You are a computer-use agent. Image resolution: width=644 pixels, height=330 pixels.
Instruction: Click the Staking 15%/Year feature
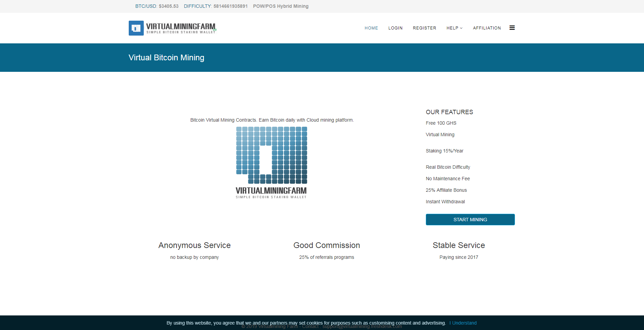(x=444, y=151)
